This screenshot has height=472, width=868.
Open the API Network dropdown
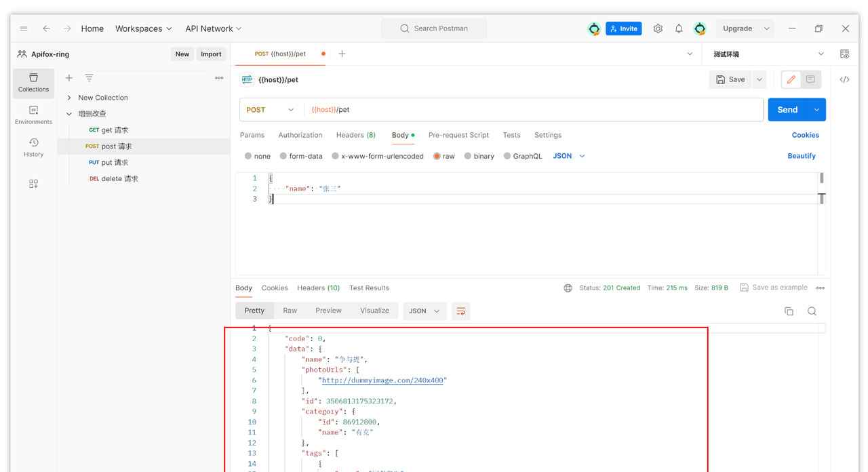(214, 28)
